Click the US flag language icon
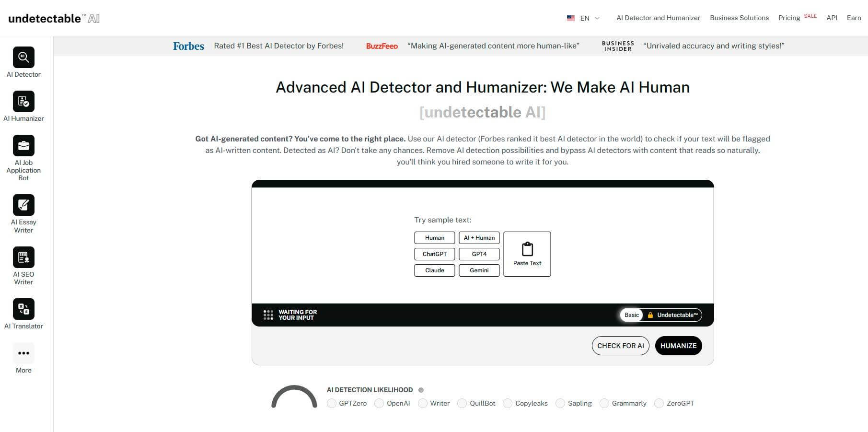Viewport: 868px width, 432px height. coord(571,18)
